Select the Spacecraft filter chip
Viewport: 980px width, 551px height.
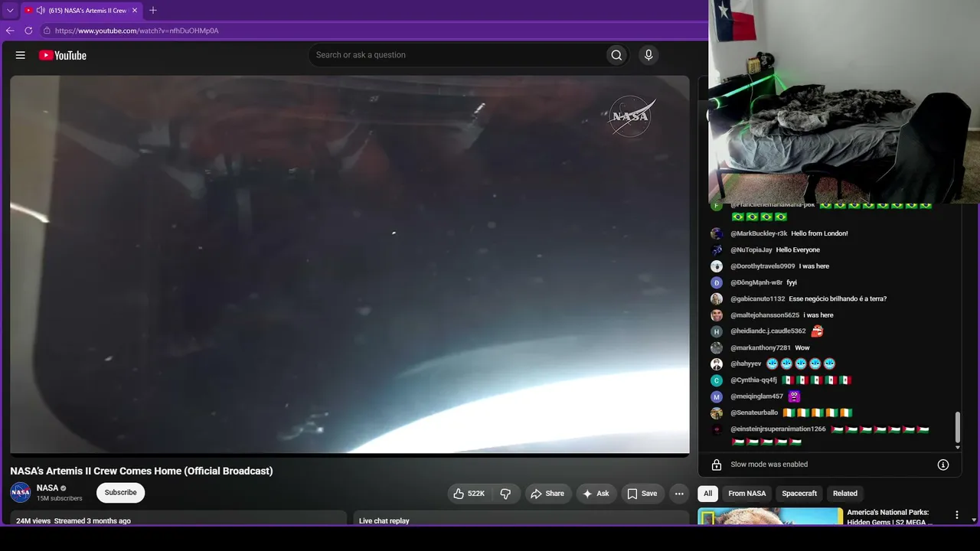click(x=799, y=494)
